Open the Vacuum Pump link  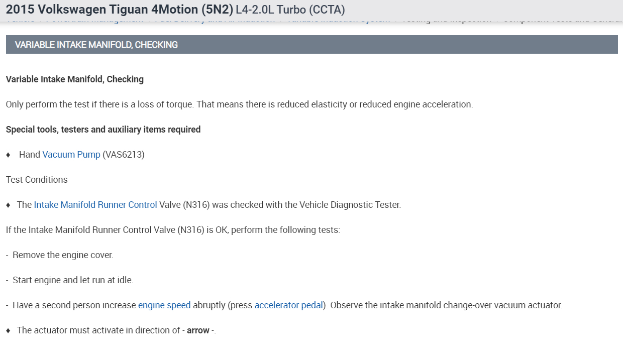pyautogui.click(x=71, y=155)
